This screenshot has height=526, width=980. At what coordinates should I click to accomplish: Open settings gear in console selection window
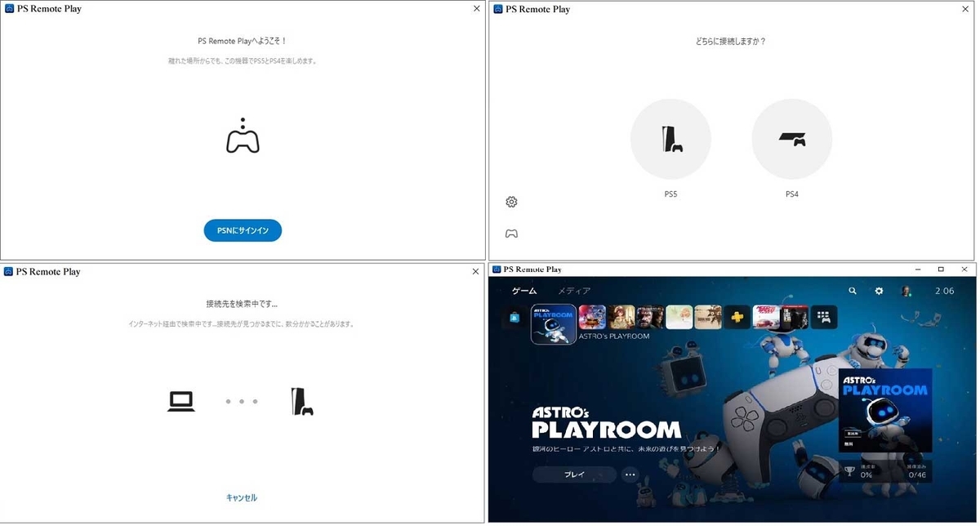pos(511,202)
